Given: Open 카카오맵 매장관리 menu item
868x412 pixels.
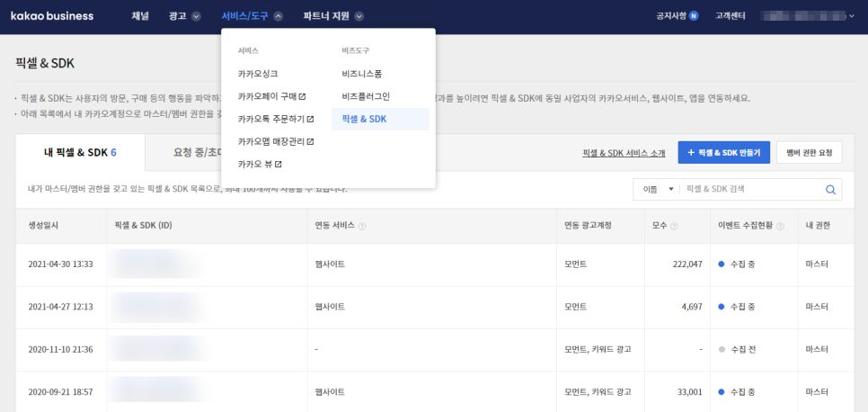Looking at the screenshot, I should coord(271,141).
